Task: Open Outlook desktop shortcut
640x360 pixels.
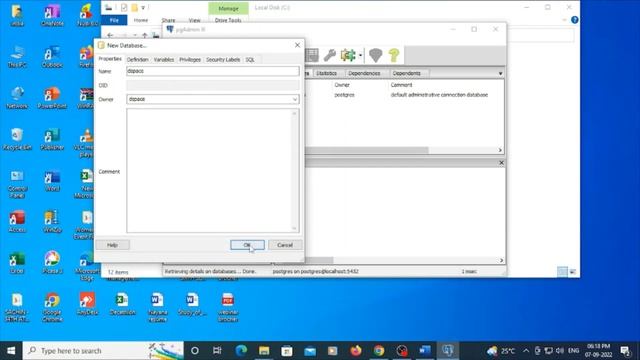Action: click(52, 56)
